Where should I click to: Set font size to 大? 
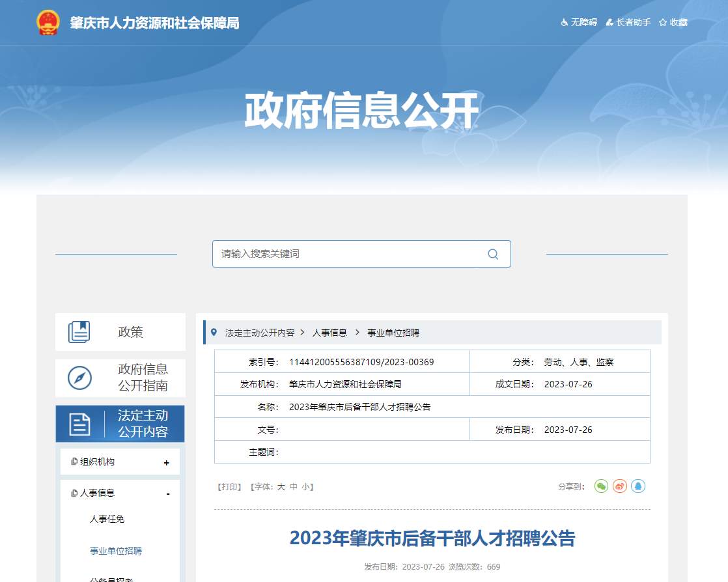coord(281,487)
